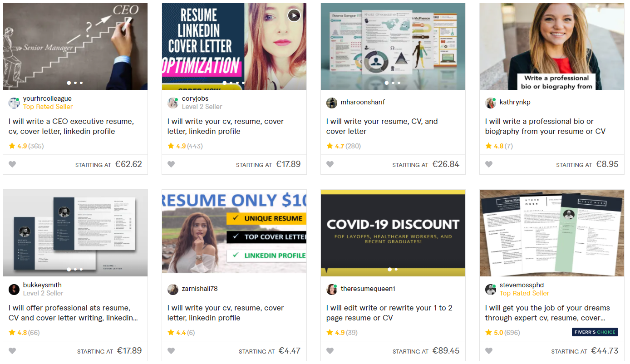Click the Fiverr's Choice badge

595,332
